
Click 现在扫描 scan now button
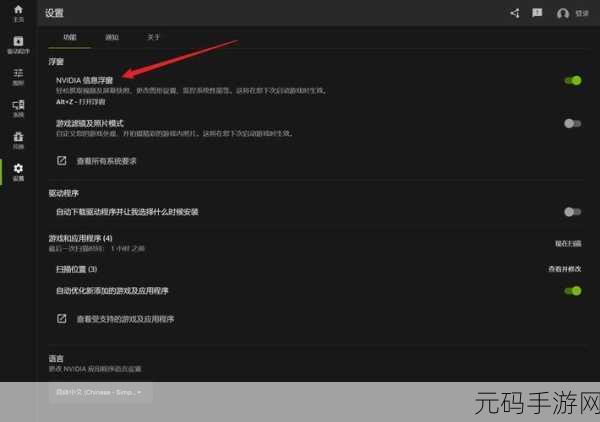pos(568,243)
